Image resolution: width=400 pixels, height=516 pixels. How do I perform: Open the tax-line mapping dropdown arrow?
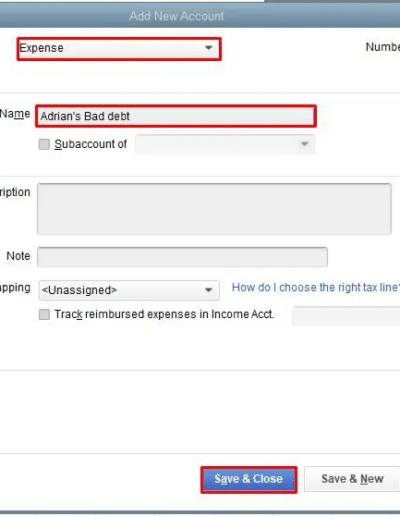(x=209, y=290)
